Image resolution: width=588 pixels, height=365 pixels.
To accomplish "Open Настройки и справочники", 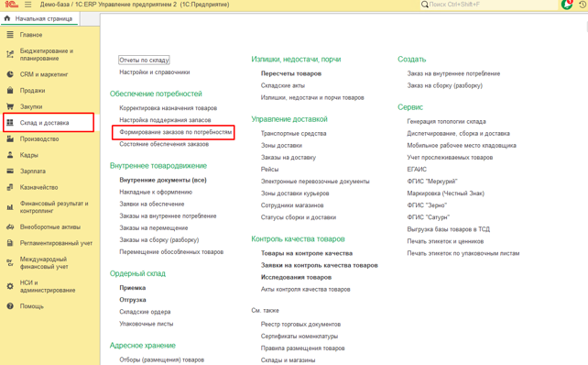I will tap(155, 72).
